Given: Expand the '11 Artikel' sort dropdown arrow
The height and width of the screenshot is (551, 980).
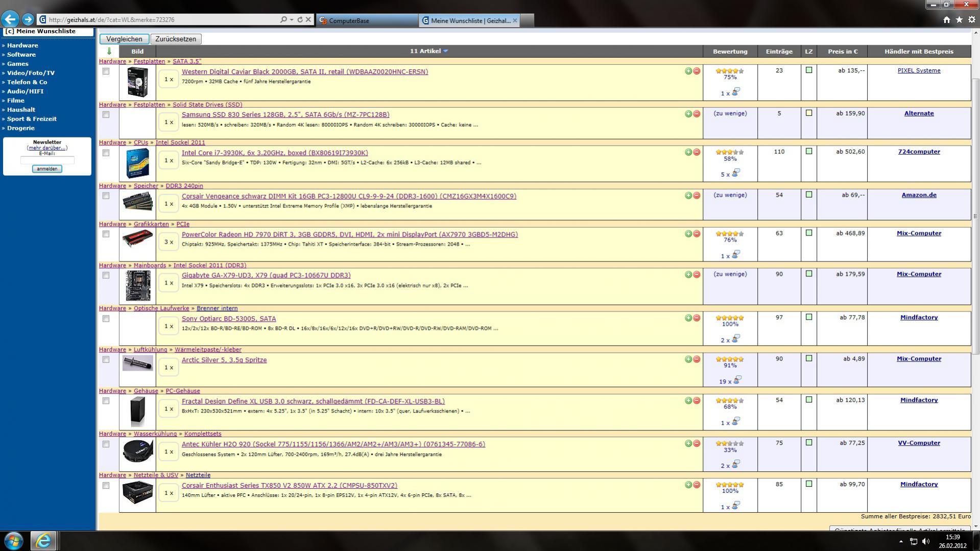Looking at the screenshot, I should point(446,51).
